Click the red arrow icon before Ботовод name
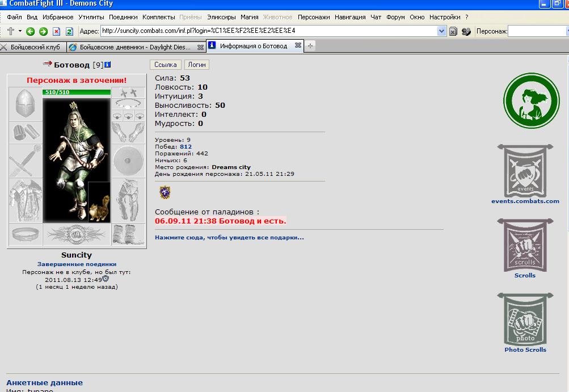The image size is (569, 392). point(48,64)
